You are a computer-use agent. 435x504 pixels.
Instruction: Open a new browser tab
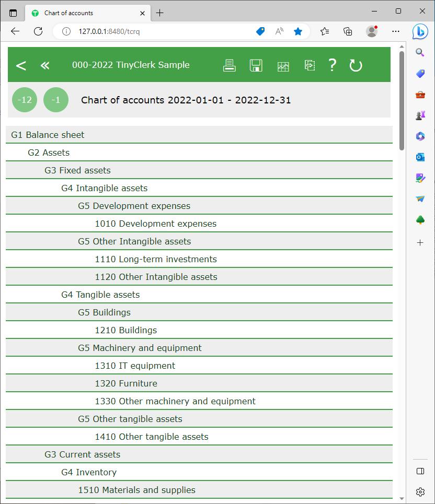click(x=160, y=13)
